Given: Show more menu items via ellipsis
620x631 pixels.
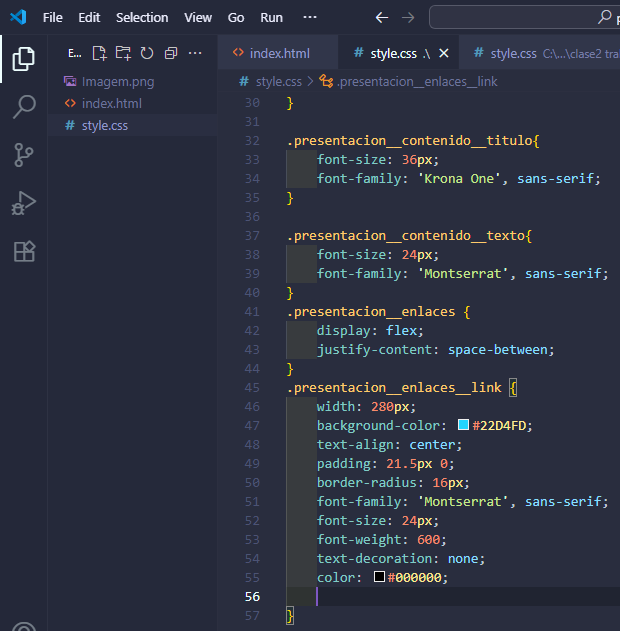Looking at the screenshot, I should coord(310,17).
